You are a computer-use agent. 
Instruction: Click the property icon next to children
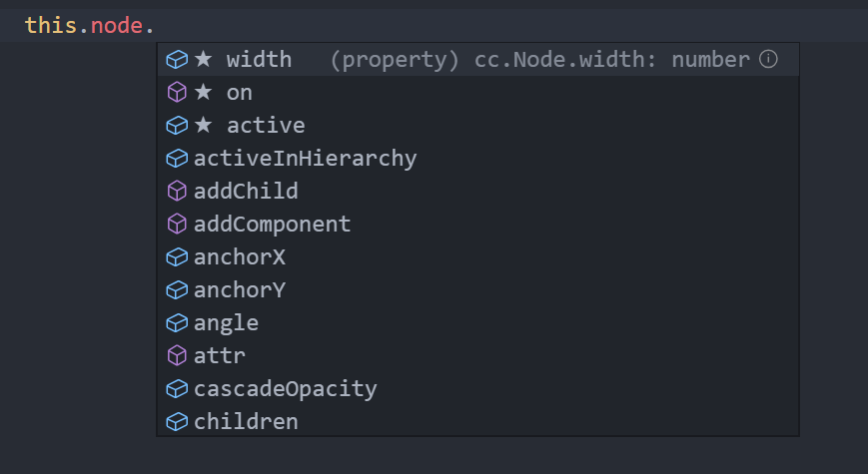click(x=177, y=422)
